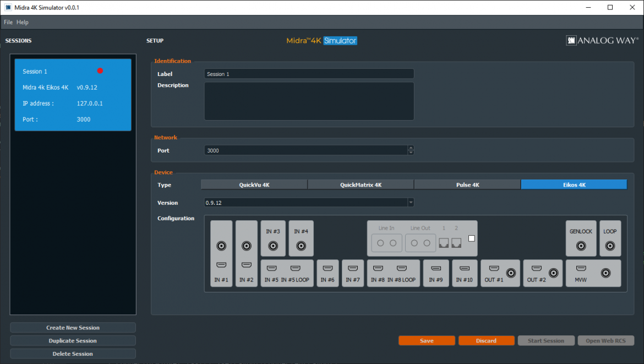Click the IN #5 LOOP HDMI port
The height and width of the screenshot is (364, 644).
[x=295, y=268]
